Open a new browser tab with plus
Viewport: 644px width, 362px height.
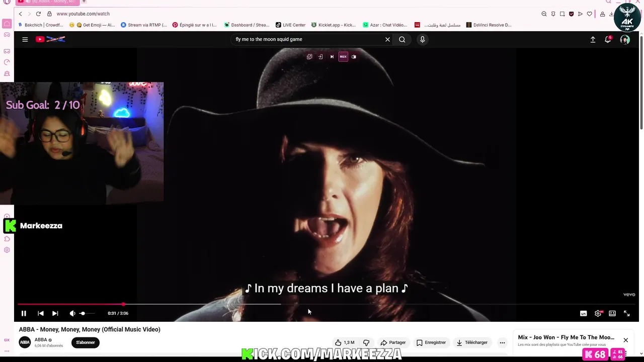coord(84,2)
